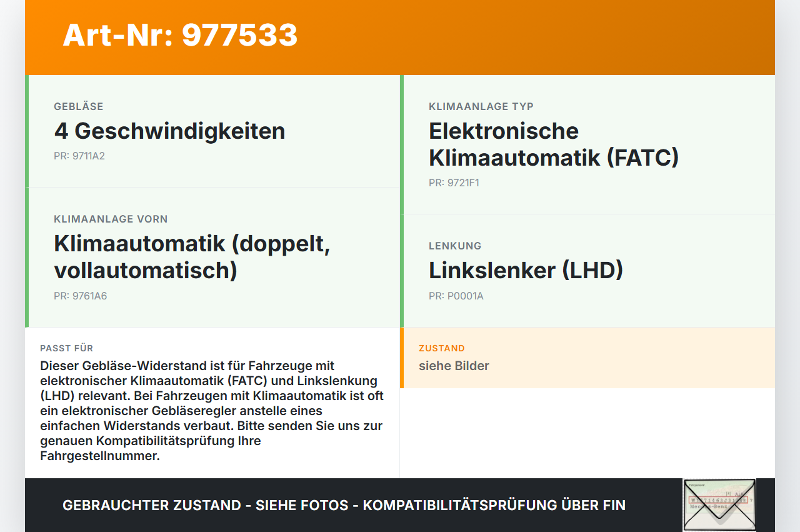Click the green bar beside KLIMAANLAGE TYP

[402, 144]
